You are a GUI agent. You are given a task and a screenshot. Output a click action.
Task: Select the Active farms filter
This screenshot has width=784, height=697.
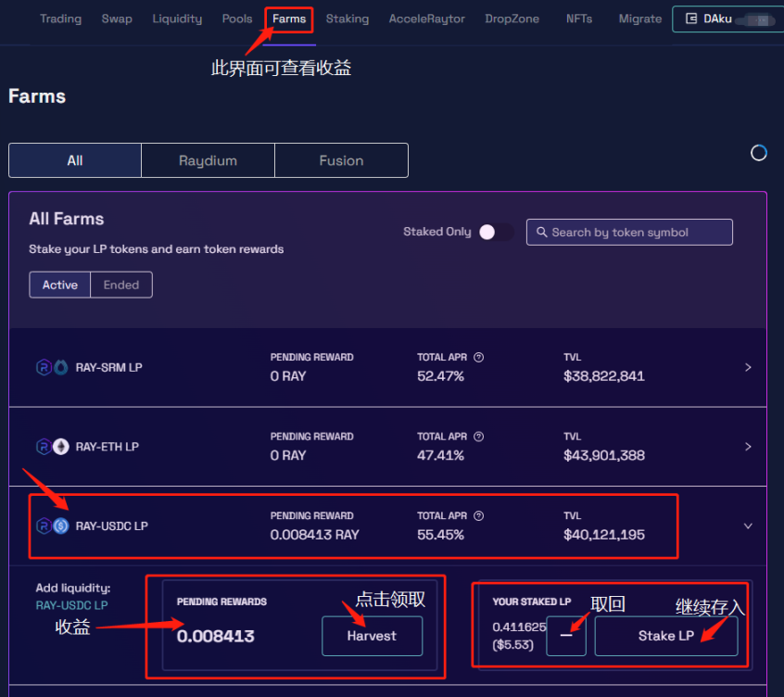click(x=60, y=285)
